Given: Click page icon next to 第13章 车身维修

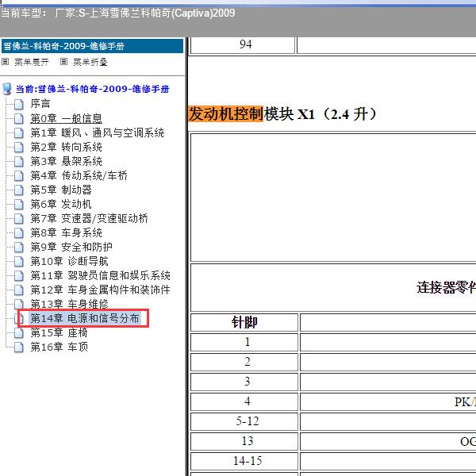Looking at the screenshot, I should (x=19, y=304).
